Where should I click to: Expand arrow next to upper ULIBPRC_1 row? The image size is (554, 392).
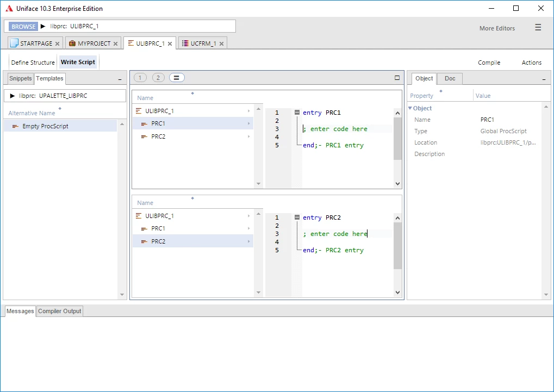[x=249, y=111]
